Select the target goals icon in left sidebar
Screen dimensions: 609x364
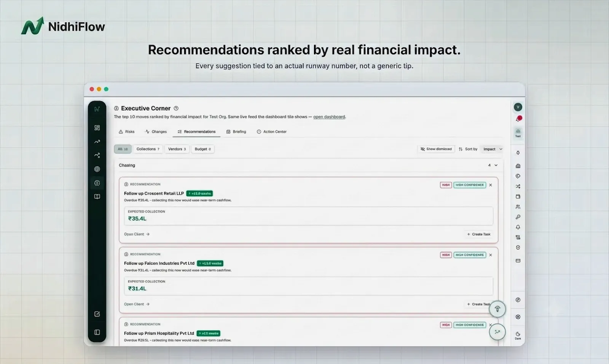pyautogui.click(x=97, y=169)
